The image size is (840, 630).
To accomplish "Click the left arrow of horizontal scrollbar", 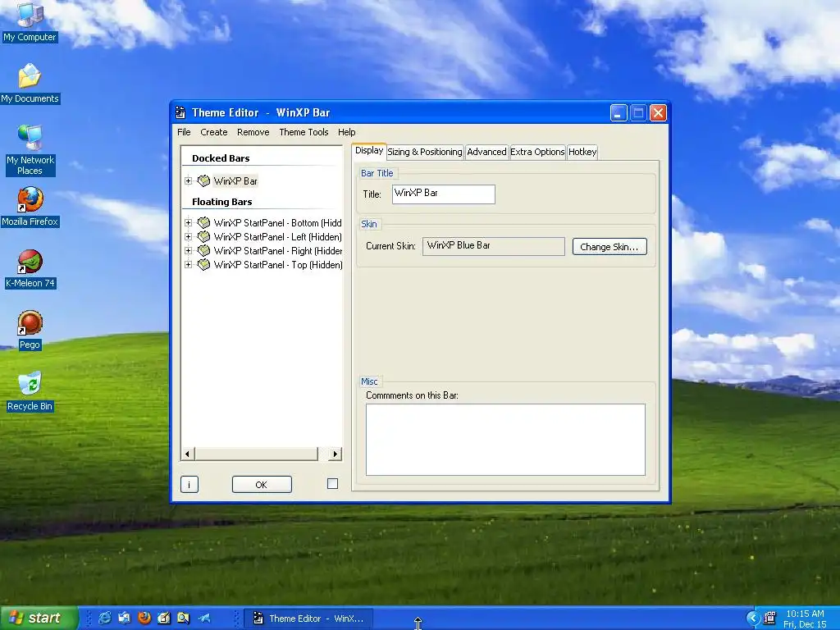I will [x=187, y=454].
